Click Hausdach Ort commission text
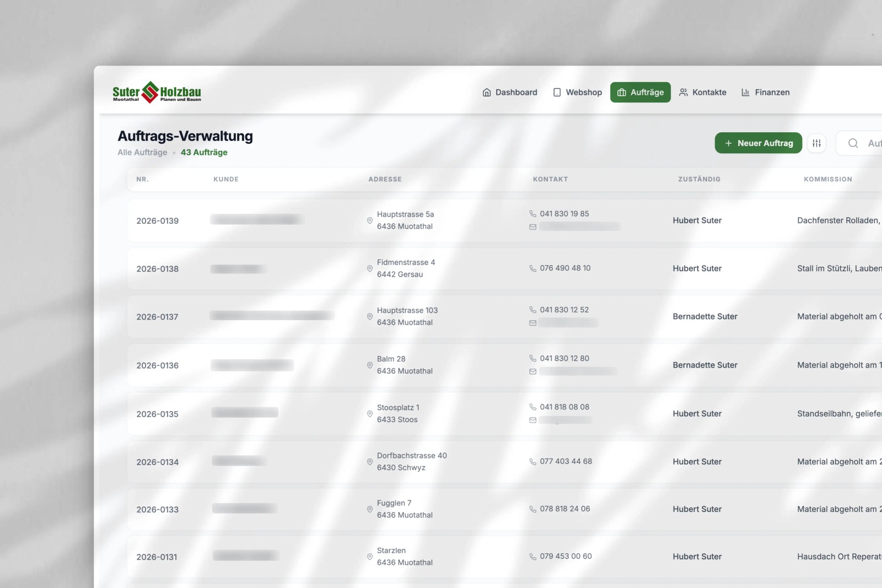Screen dimensions: 882x588 [x=839, y=557]
